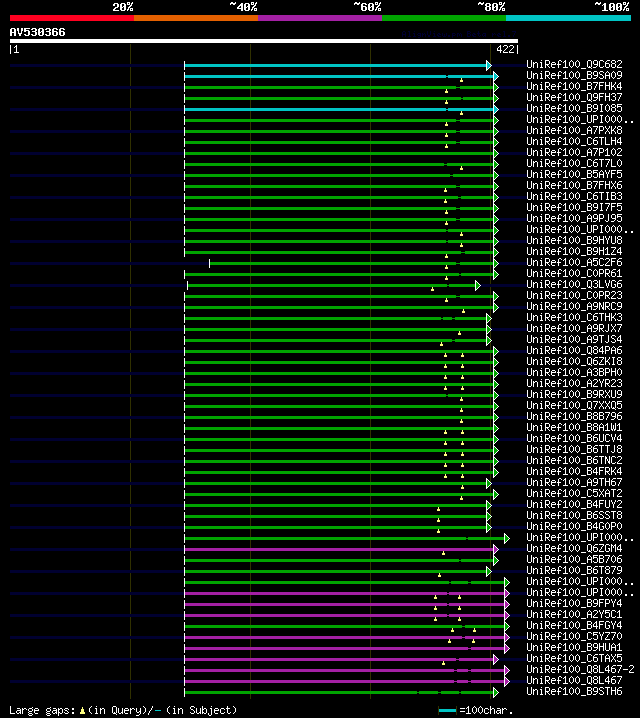The width and height of the screenshot is (640, 718).
Task: Select the UniRef100_A2Y5C1 label
Action: pyautogui.click(x=574, y=614)
